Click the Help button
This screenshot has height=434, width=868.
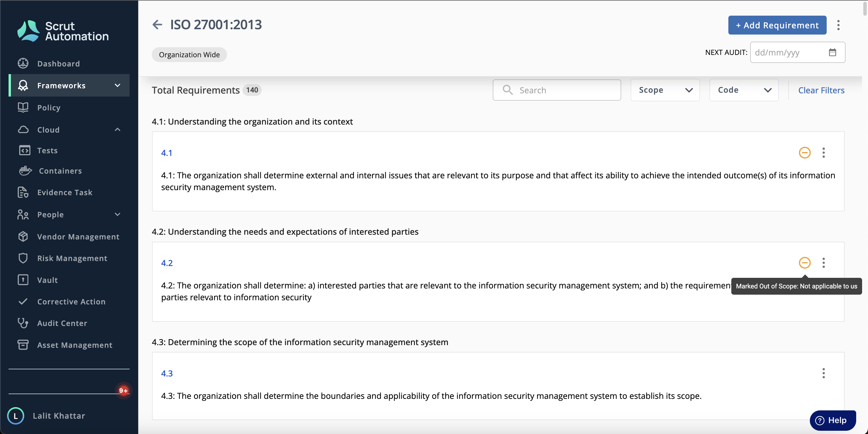pyautogui.click(x=833, y=420)
